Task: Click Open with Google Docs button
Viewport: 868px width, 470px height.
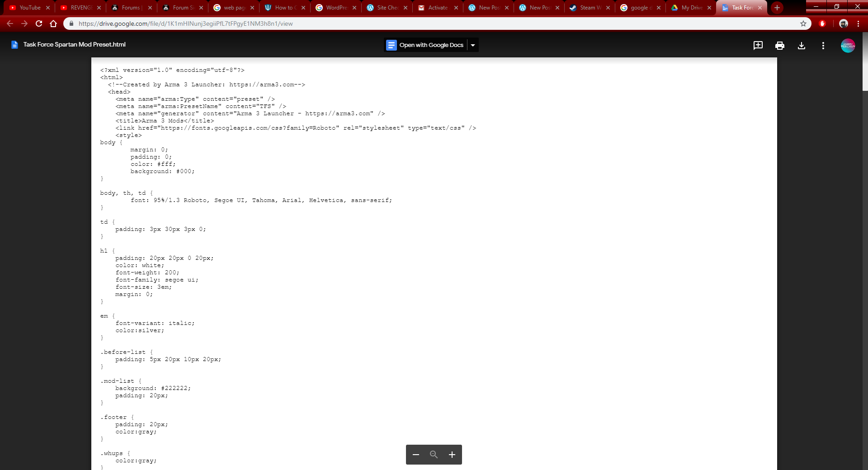Action: (425, 45)
